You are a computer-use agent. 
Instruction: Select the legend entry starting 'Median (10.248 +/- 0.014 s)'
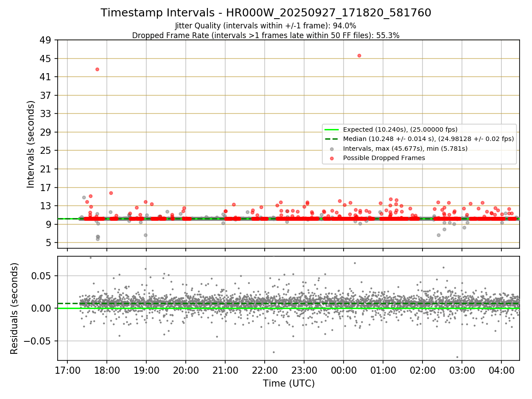click(x=428, y=139)
